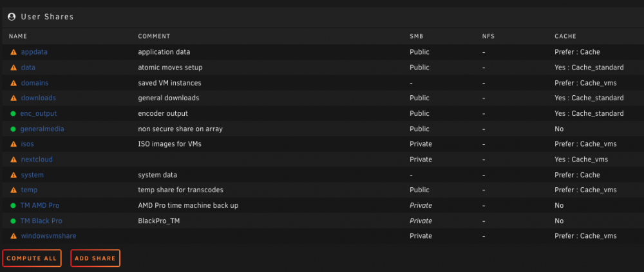Click the Add Share button
Screen dimensions: 644x272
click(x=95, y=258)
